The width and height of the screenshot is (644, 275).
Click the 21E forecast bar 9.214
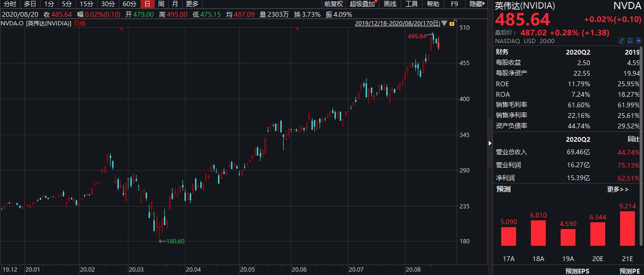(627, 229)
